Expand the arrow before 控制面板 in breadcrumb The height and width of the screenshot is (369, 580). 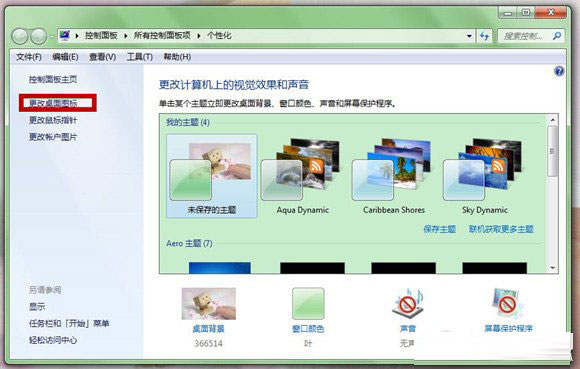coord(77,36)
